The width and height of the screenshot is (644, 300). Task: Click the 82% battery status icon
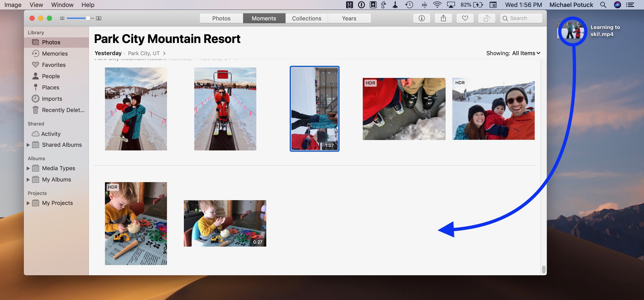point(472,5)
